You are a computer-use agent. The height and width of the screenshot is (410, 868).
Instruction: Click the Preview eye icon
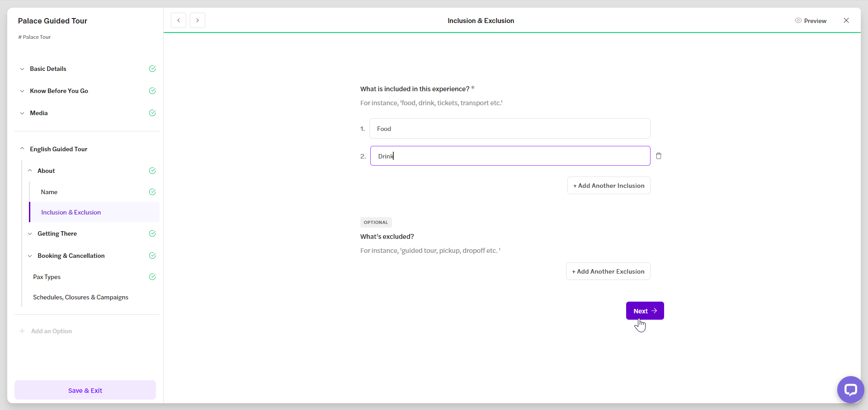798,21
